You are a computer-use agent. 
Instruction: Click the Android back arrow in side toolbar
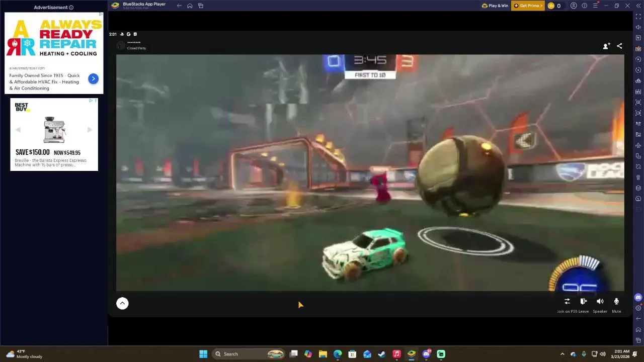pyautogui.click(x=638, y=319)
